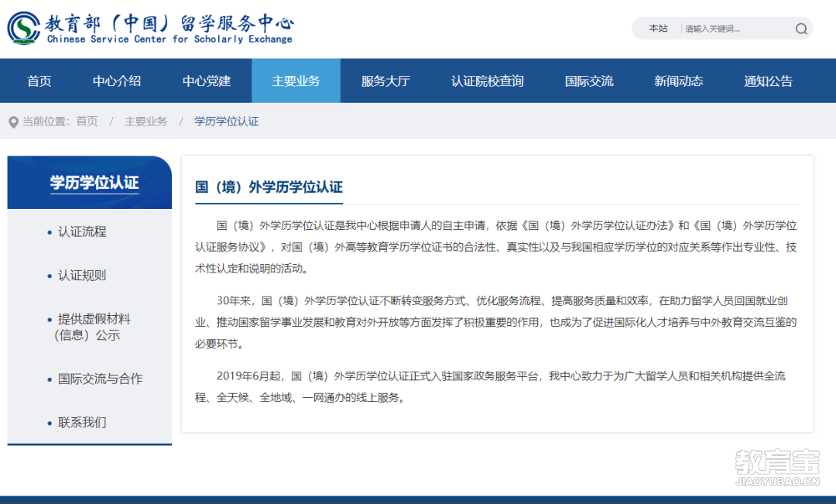This screenshot has height=504, width=836.
Task: Open 国际交流与合作 in the sidebar
Action: click(100, 379)
